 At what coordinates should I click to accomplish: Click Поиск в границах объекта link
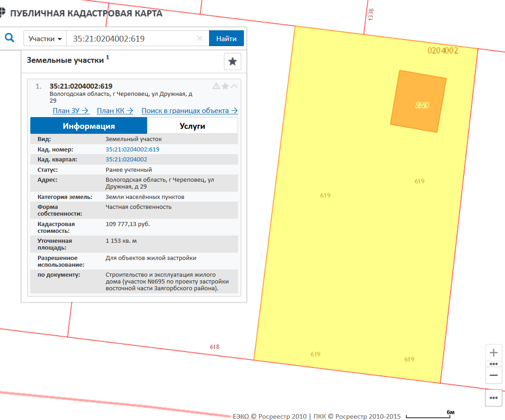[x=190, y=111]
